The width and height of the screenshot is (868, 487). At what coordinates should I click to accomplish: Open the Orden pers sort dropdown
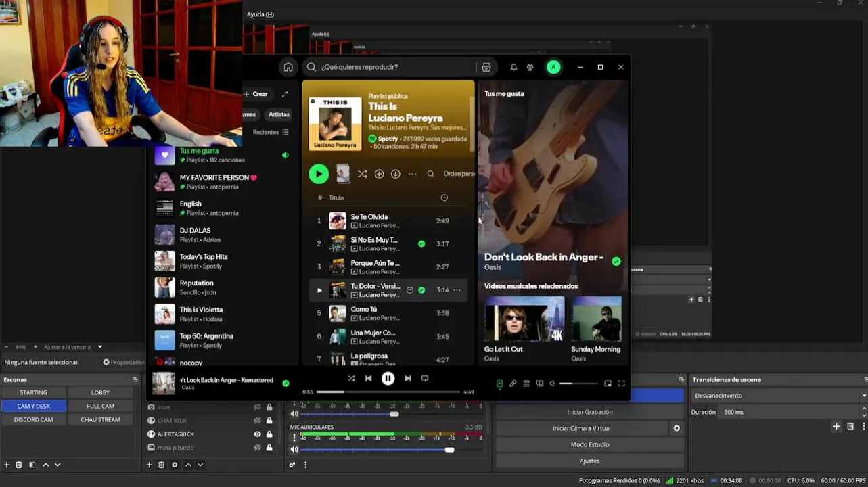tap(459, 174)
